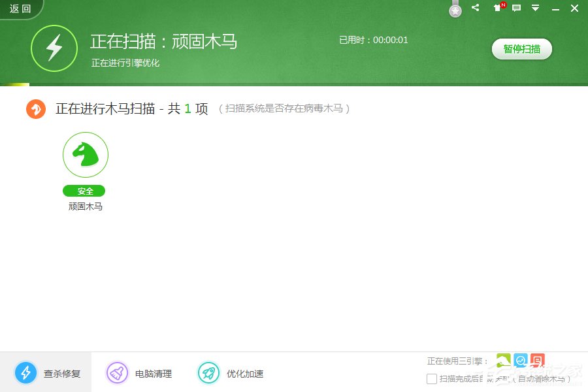Viewport: 588px width, 392px height.
Task: Open the medal achievements icon
Action: click(x=455, y=10)
